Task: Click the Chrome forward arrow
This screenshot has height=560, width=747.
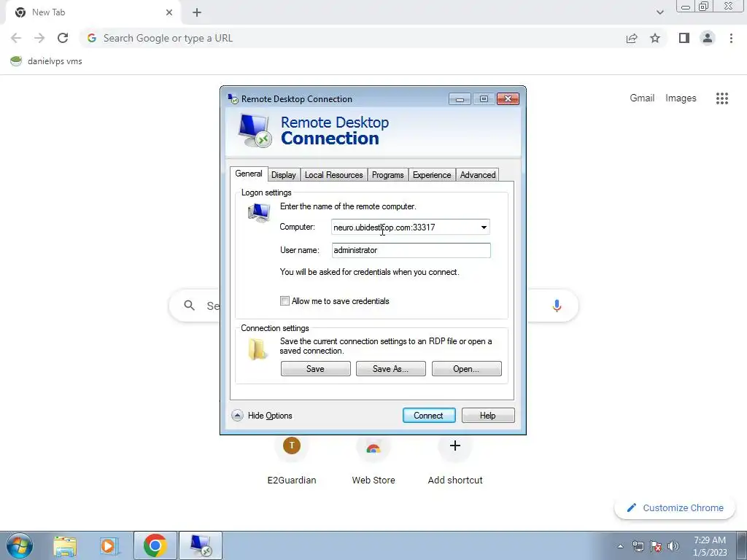Action: [39, 38]
